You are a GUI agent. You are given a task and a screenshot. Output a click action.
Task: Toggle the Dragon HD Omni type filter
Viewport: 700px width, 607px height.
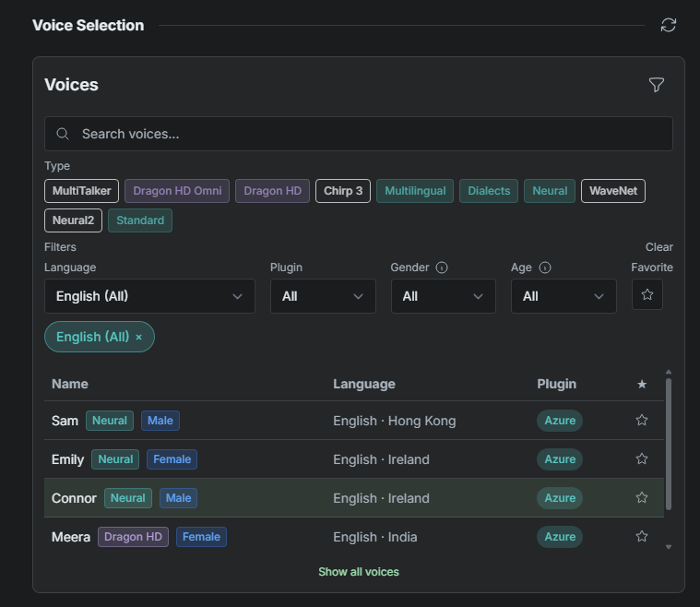click(177, 191)
